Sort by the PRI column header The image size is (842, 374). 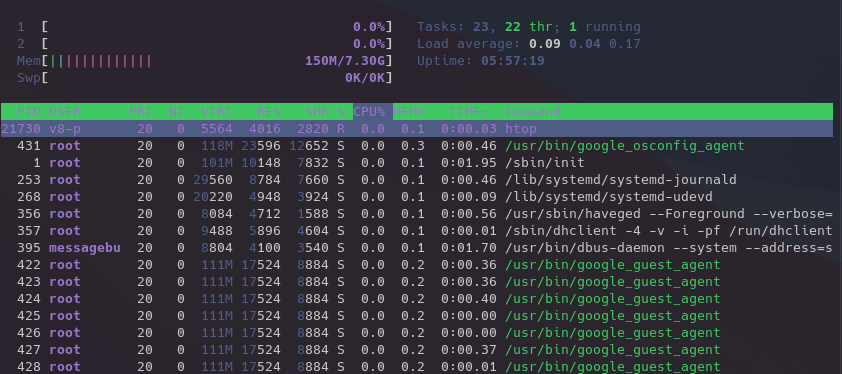point(141,112)
